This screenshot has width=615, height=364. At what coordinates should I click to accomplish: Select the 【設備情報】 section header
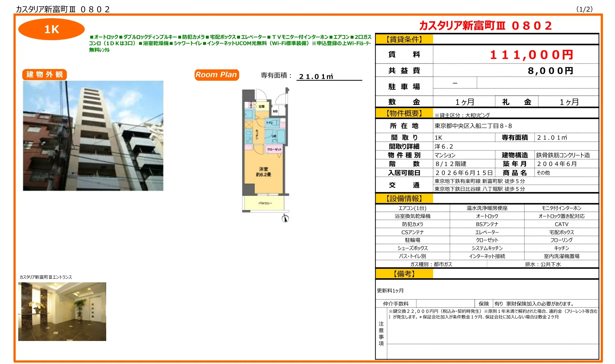tap(404, 199)
